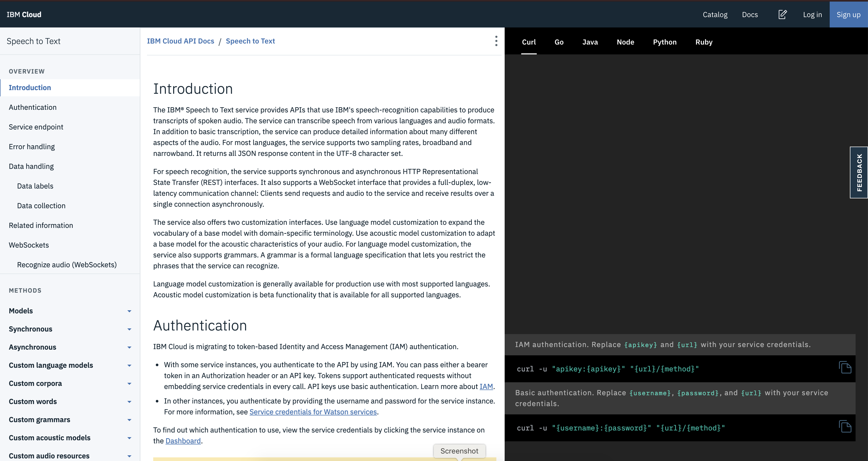Open the Catalog menu item
The width and height of the screenshot is (868, 461).
pyautogui.click(x=715, y=14)
